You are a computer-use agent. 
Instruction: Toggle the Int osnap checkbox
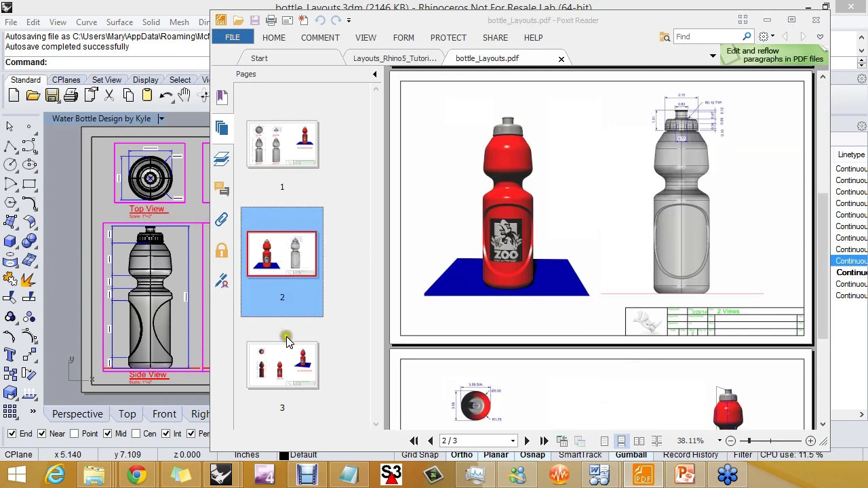165,434
